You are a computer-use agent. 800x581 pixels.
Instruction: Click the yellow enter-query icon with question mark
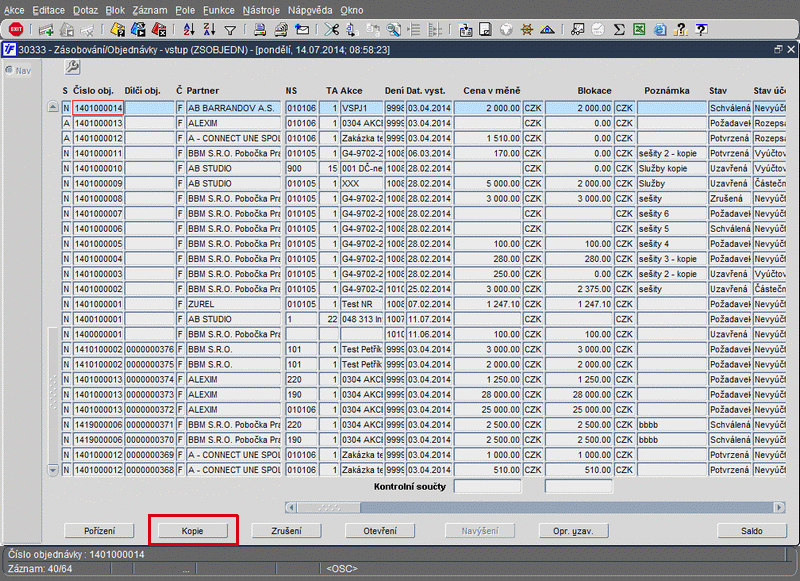(118, 30)
